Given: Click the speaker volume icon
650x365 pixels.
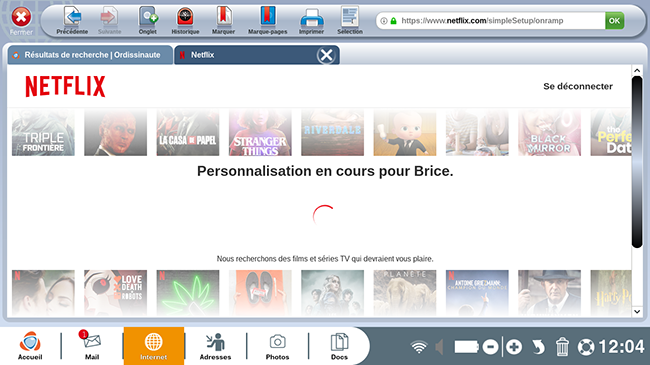Looking at the screenshot, I should [439, 347].
